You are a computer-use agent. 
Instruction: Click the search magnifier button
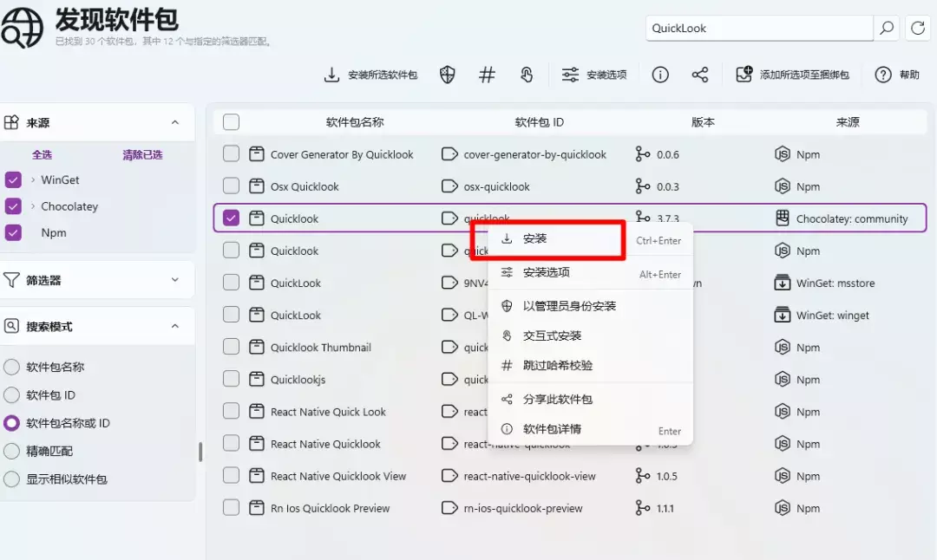point(887,28)
